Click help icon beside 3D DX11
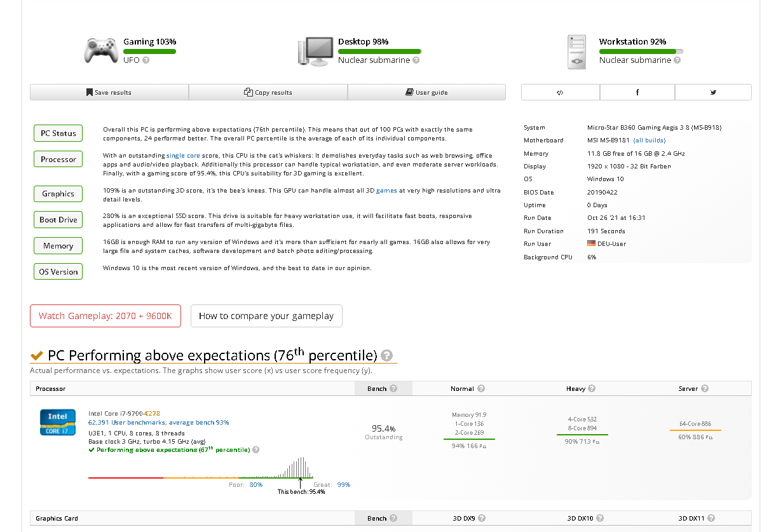This screenshot has height=532, width=769. pyautogui.click(x=711, y=518)
